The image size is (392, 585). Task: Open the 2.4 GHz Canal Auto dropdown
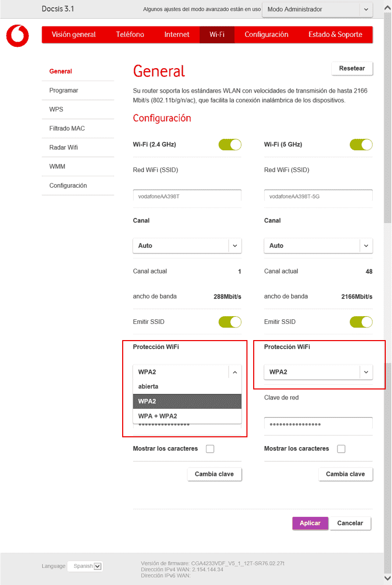pyautogui.click(x=187, y=245)
